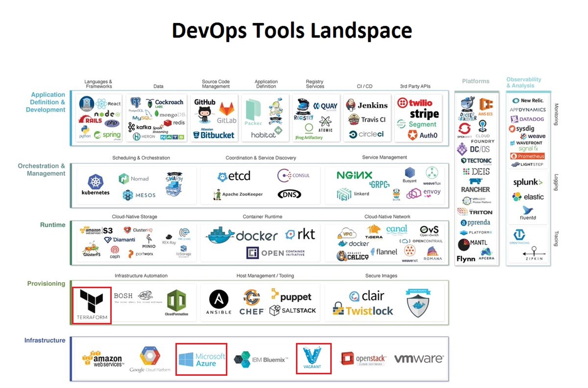The image size is (588, 388).
Task: Select the rkt logo
Action: (300, 234)
